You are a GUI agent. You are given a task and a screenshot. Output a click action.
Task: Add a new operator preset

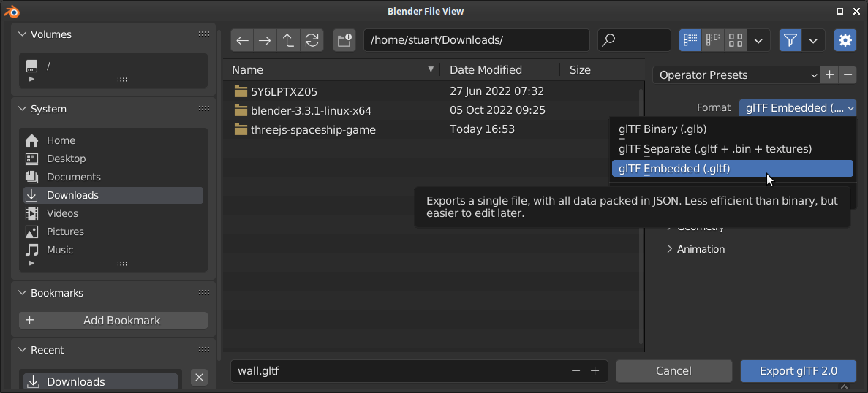click(829, 75)
